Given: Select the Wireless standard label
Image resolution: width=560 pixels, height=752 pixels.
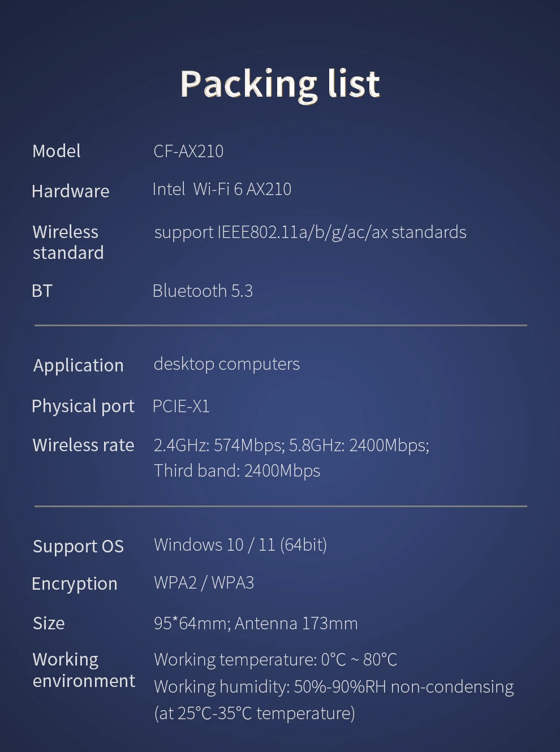Looking at the screenshot, I should [x=68, y=242].
